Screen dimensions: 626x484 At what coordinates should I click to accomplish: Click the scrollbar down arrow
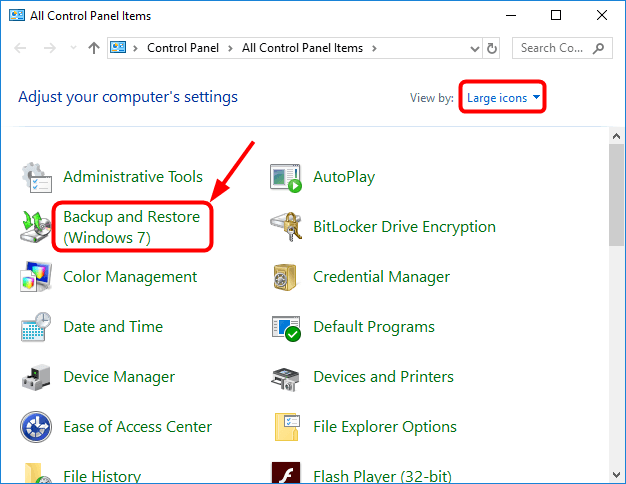(x=616, y=475)
